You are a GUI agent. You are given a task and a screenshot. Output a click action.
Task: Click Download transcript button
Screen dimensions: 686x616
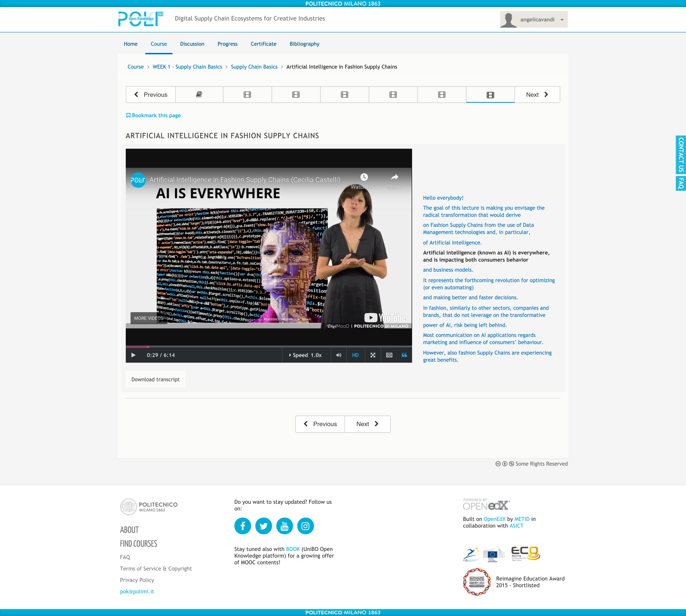click(x=155, y=379)
